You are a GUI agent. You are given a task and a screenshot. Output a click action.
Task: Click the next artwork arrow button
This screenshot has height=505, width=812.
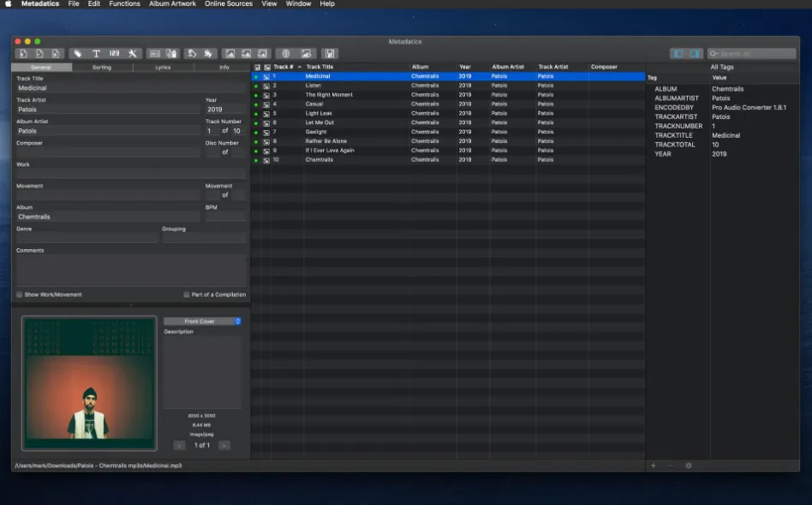click(x=224, y=445)
